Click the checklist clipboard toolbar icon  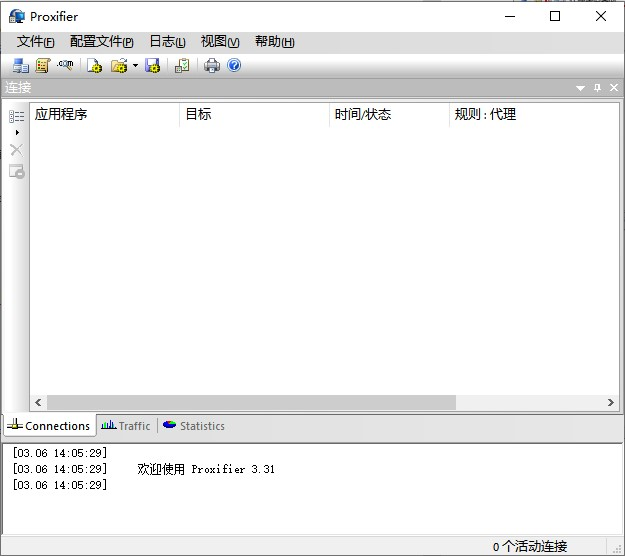[x=181, y=66]
